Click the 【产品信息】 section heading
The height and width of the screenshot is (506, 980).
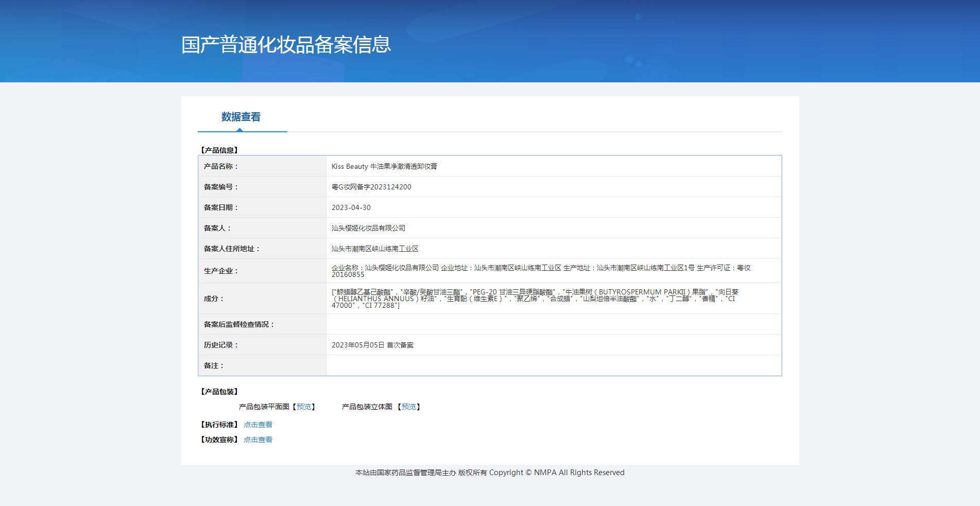(219, 150)
